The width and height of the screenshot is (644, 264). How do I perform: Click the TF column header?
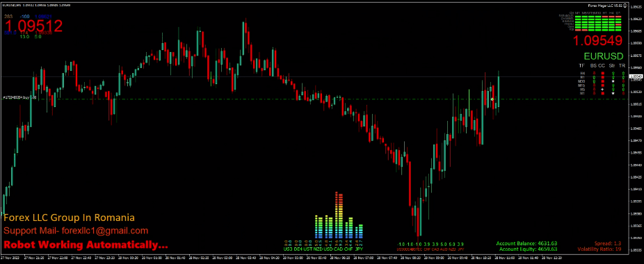(581, 65)
